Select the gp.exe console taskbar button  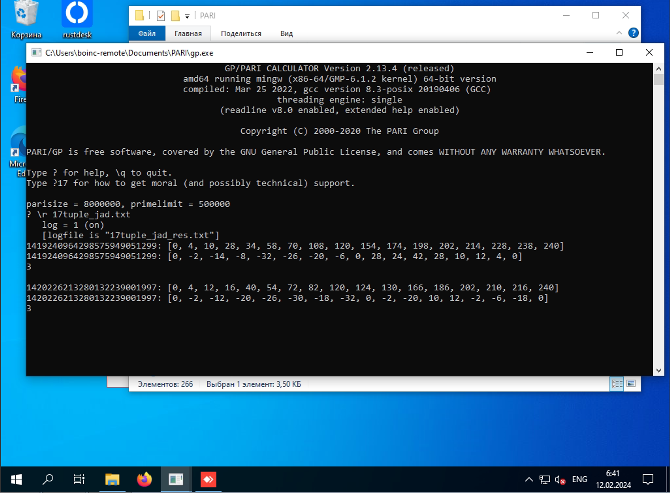[176, 479]
